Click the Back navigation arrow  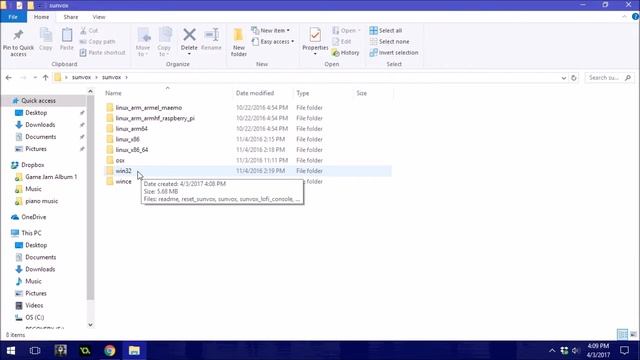point(9,78)
